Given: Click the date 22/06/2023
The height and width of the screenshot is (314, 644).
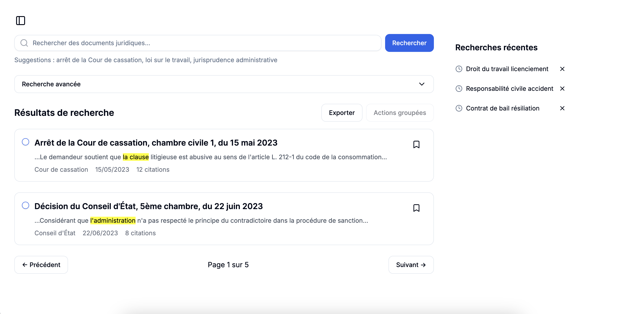Looking at the screenshot, I should pos(100,233).
